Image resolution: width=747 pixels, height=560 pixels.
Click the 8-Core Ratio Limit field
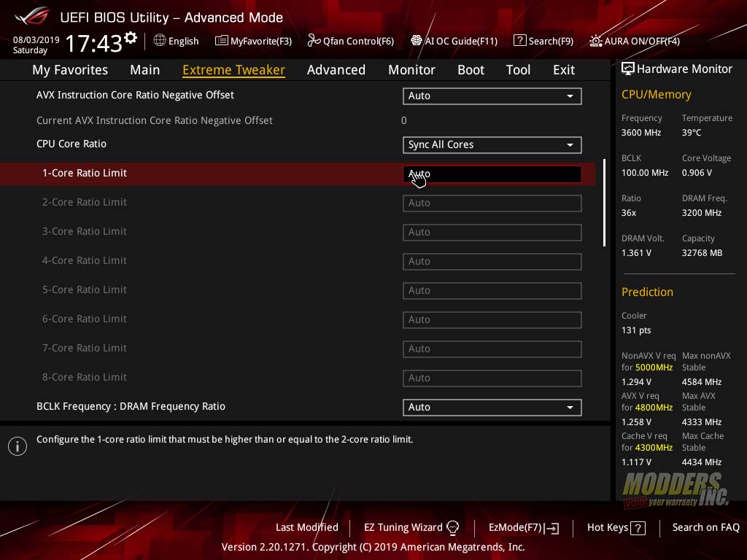coord(492,378)
